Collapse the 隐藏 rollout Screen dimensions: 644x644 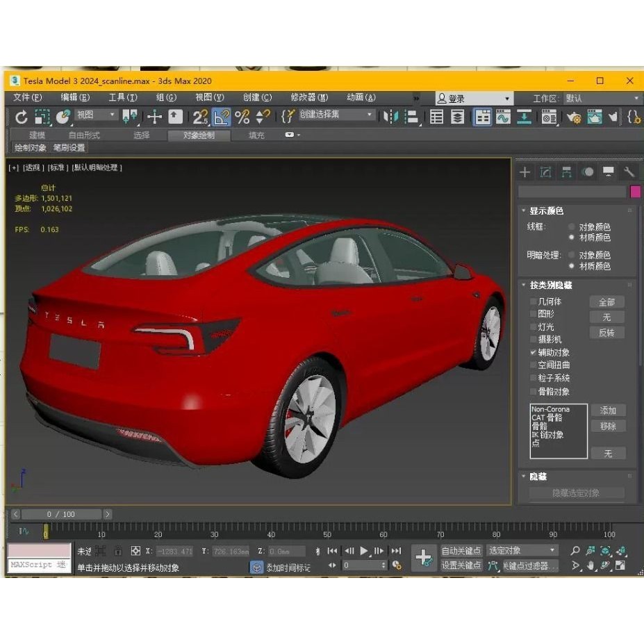pos(523,477)
